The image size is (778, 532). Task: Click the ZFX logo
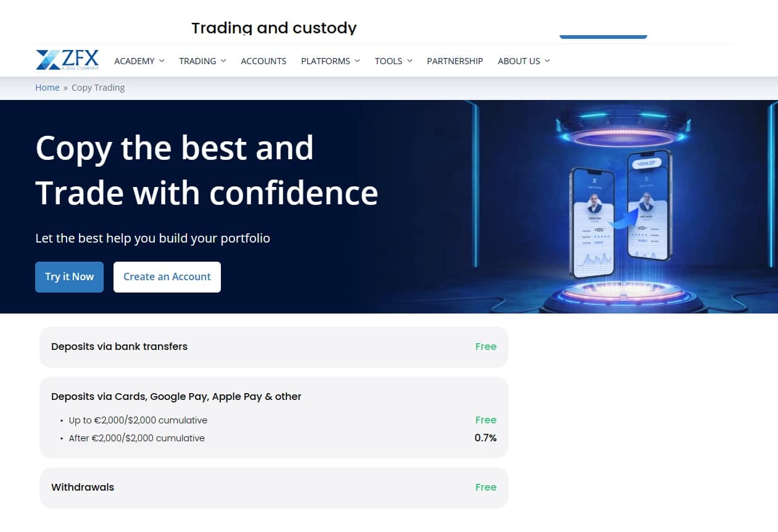tap(68, 59)
